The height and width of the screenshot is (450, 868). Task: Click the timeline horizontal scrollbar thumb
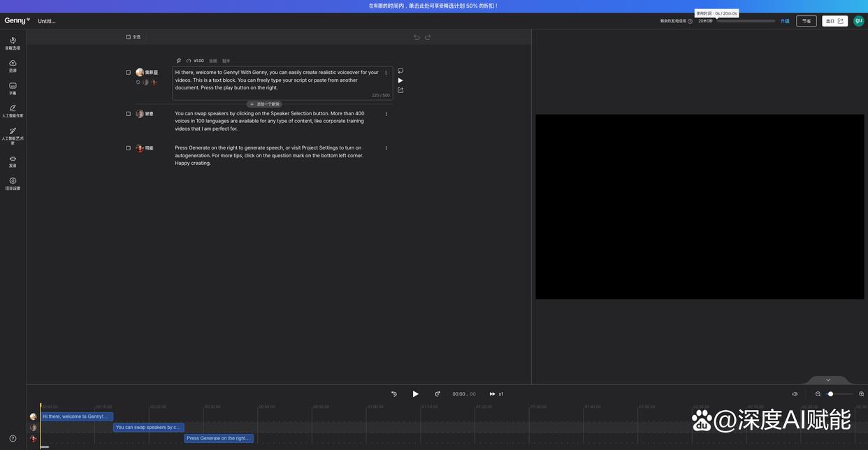[45, 447]
